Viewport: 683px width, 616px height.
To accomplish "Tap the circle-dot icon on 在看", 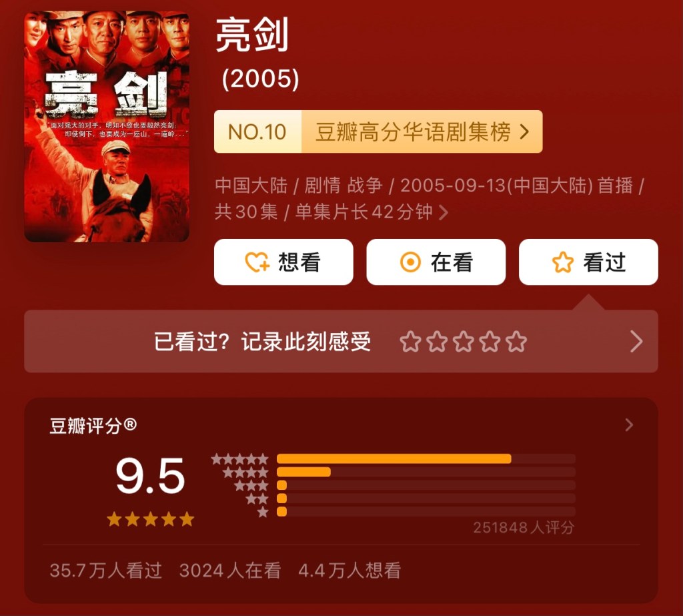I will click(x=410, y=262).
